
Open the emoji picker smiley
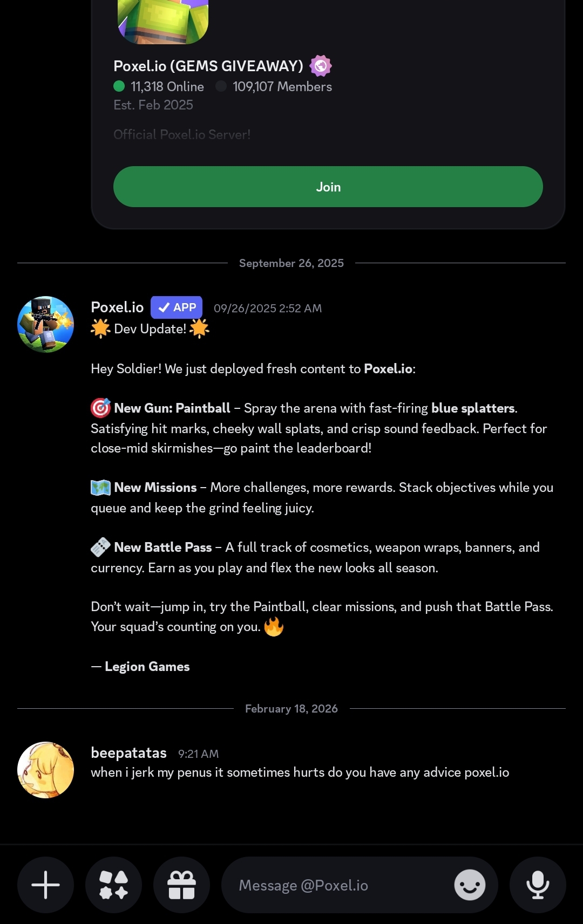(470, 885)
